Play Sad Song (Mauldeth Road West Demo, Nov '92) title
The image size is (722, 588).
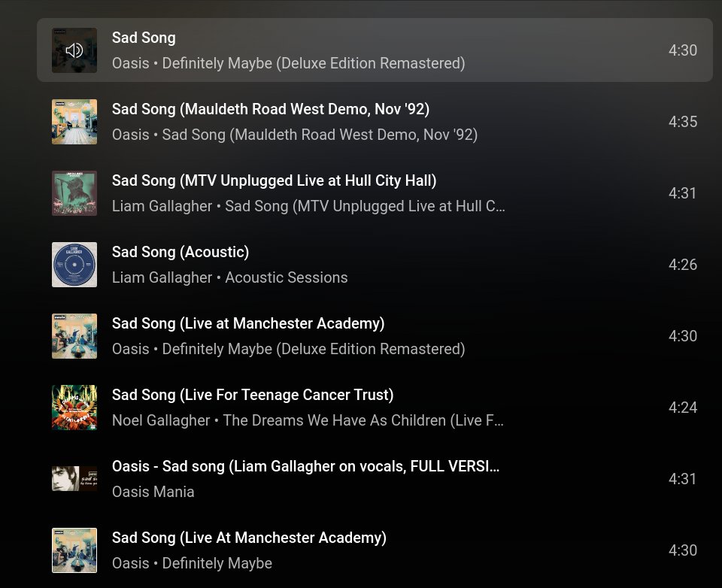271,109
